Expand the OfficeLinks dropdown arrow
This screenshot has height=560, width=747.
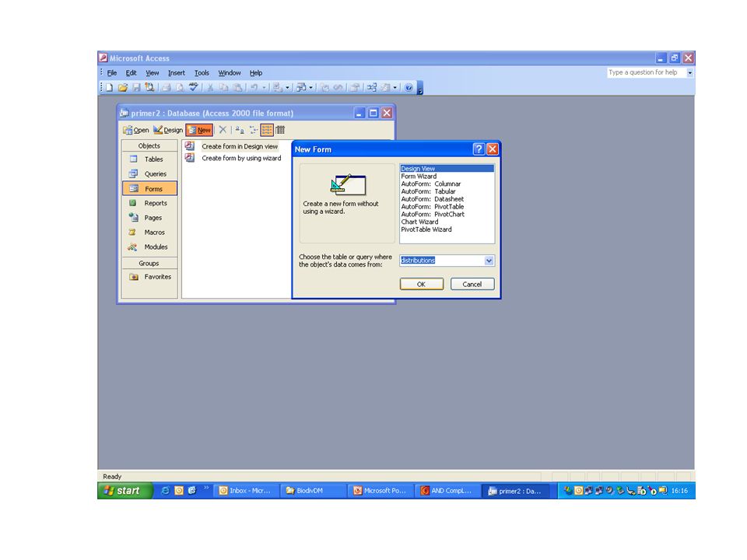[287, 88]
